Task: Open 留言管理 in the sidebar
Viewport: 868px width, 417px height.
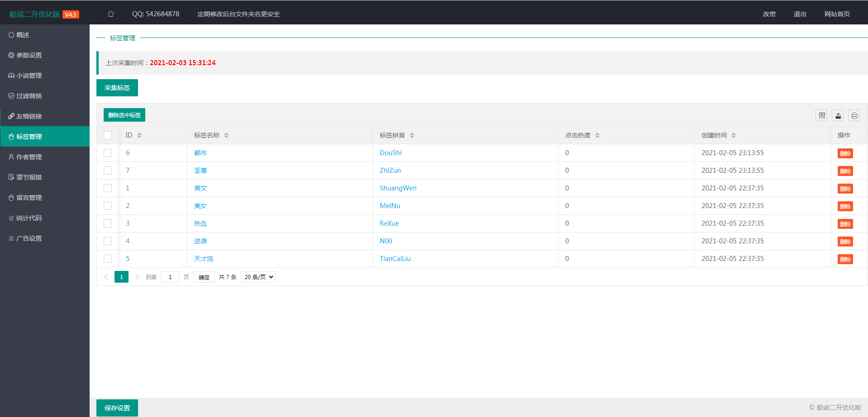Action: click(x=45, y=198)
